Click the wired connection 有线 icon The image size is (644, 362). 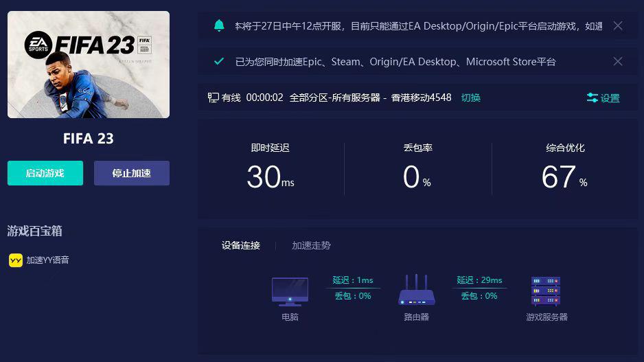tap(213, 98)
